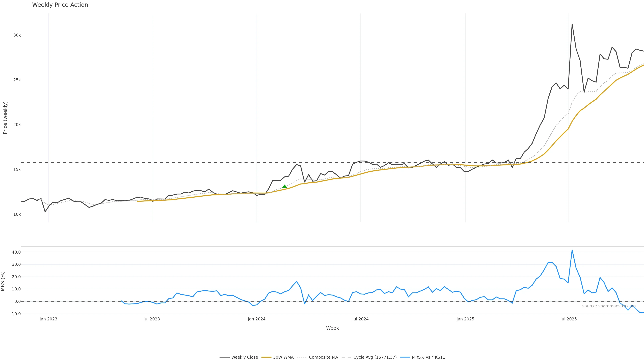644x362 pixels.
Task: Click the green triangle signal marker
Action: (x=284, y=186)
